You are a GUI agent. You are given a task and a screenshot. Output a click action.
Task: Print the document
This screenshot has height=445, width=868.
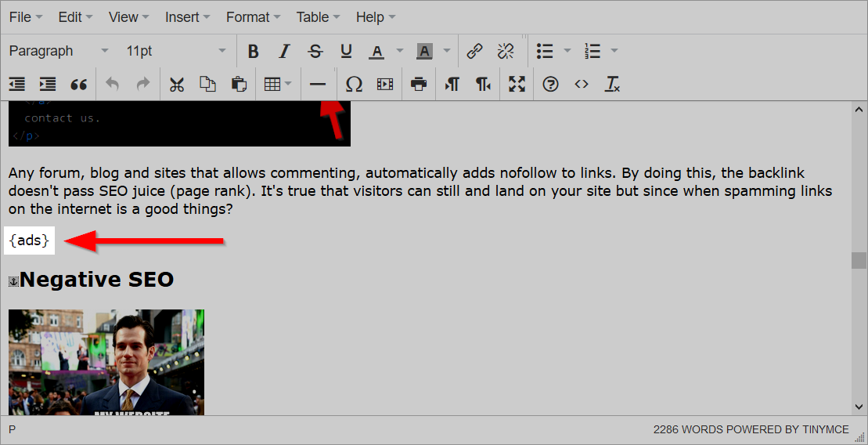point(419,85)
